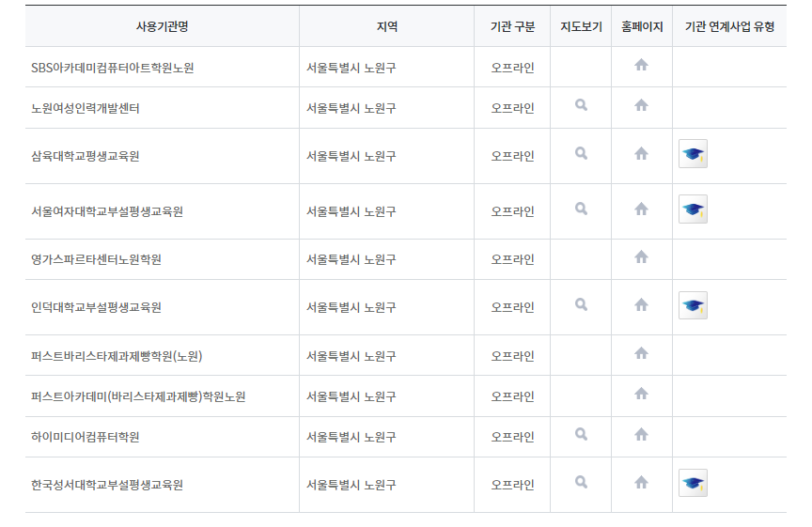
Task: Open 노원여성인력개발센터 homepage icon
Action: [x=641, y=105]
